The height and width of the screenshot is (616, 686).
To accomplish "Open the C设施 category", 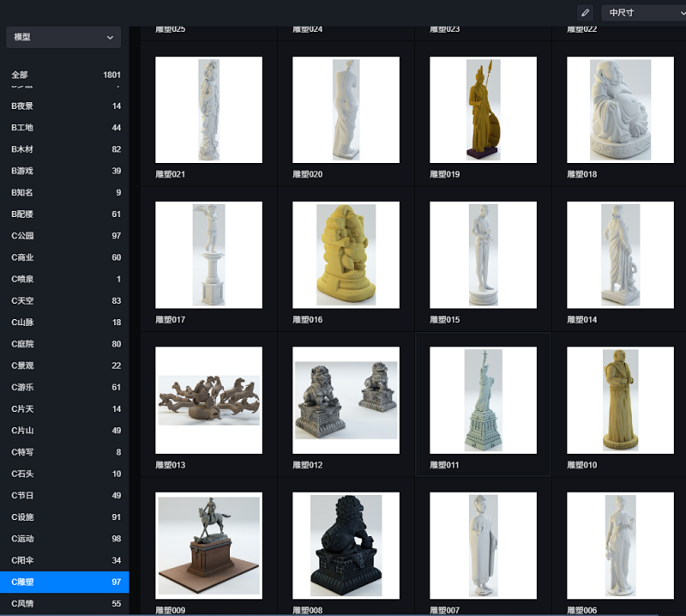I will click(65, 517).
